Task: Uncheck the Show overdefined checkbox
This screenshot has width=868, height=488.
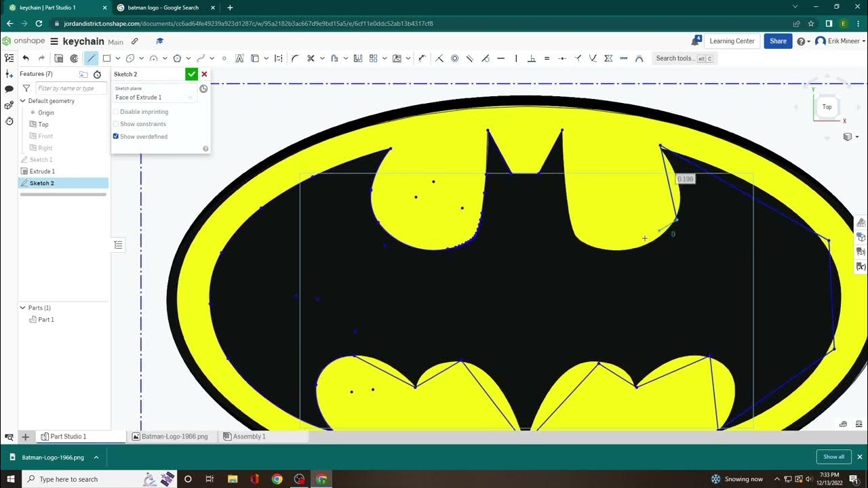Action: 115,136
